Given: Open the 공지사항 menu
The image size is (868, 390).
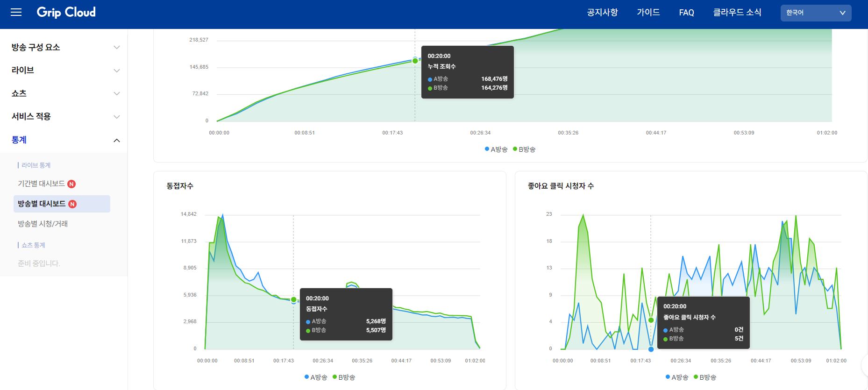Looking at the screenshot, I should pyautogui.click(x=602, y=13).
